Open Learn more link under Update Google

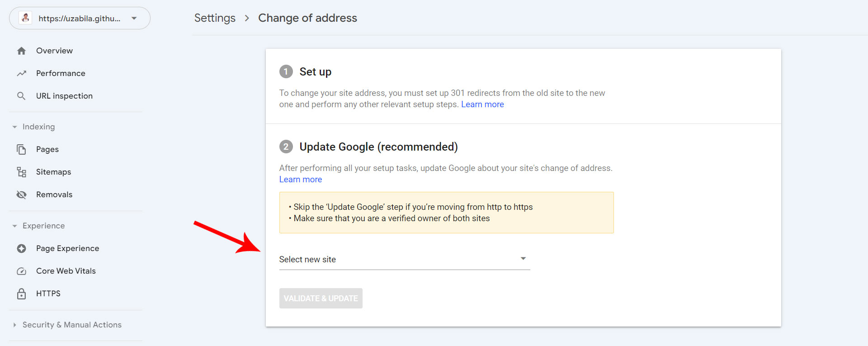pos(300,180)
